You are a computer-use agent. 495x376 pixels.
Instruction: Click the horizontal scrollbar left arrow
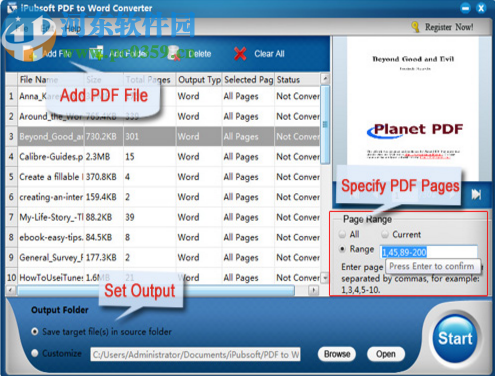click(11, 290)
